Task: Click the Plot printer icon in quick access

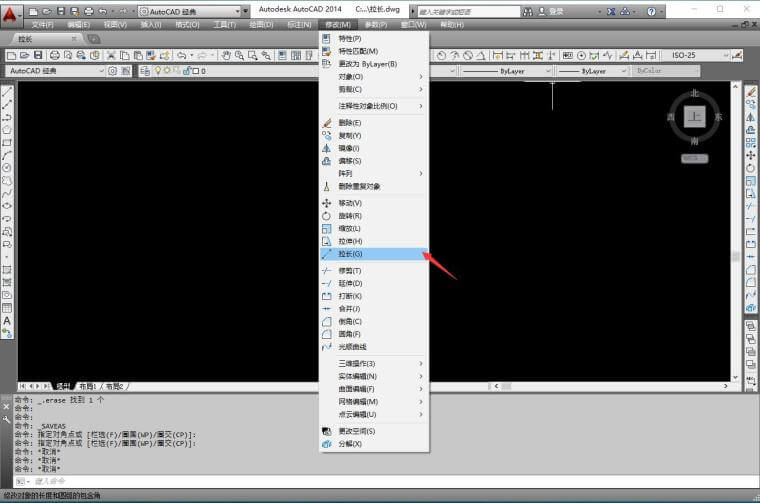Action: coord(89,11)
